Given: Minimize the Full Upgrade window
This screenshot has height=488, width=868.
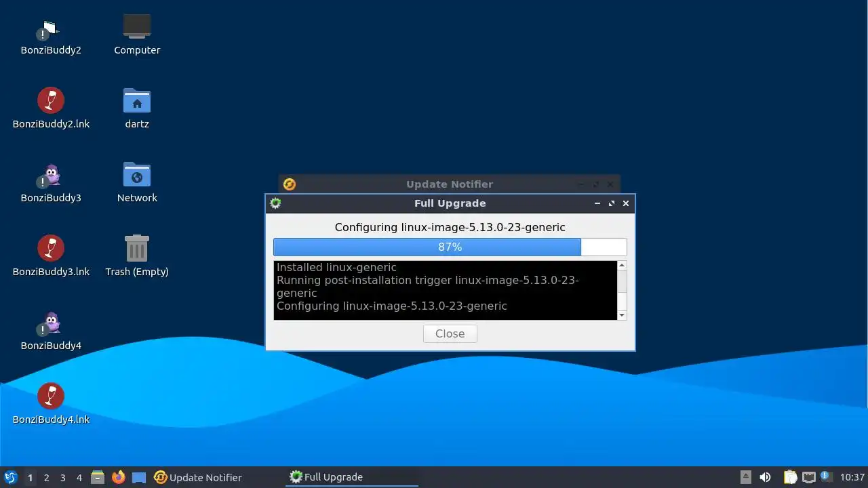Looking at the screenshot, I should click(597, 203).
